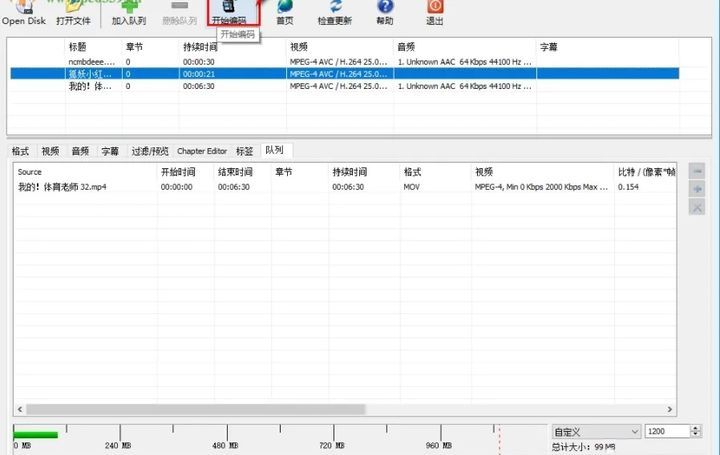Click the 240 MB mark on size ruler
The image size is (720, 455).
pos(118,445)
